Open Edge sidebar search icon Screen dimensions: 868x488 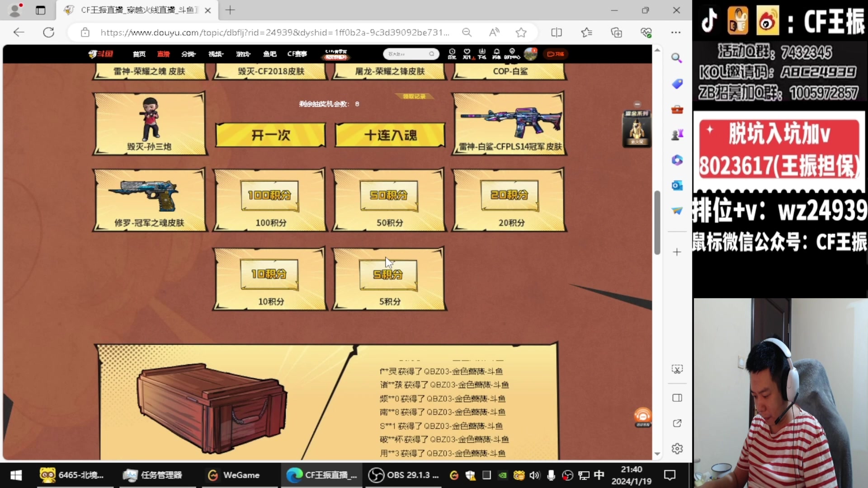click(x=677, y=58)
